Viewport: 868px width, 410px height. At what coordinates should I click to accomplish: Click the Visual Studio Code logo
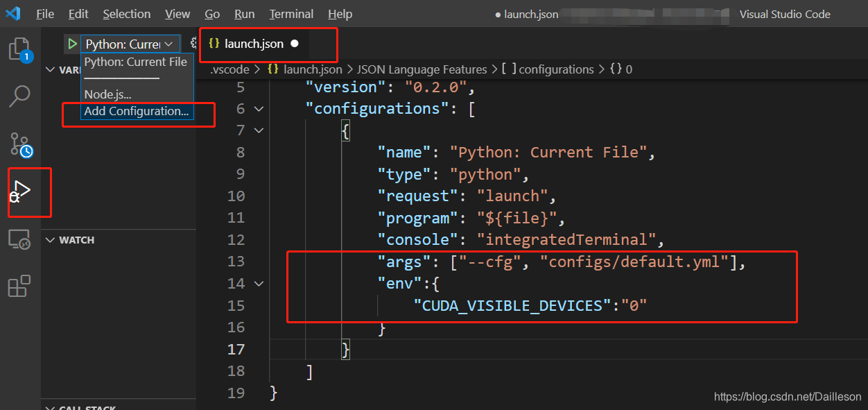pyautogui.click(x=13, y=13)
